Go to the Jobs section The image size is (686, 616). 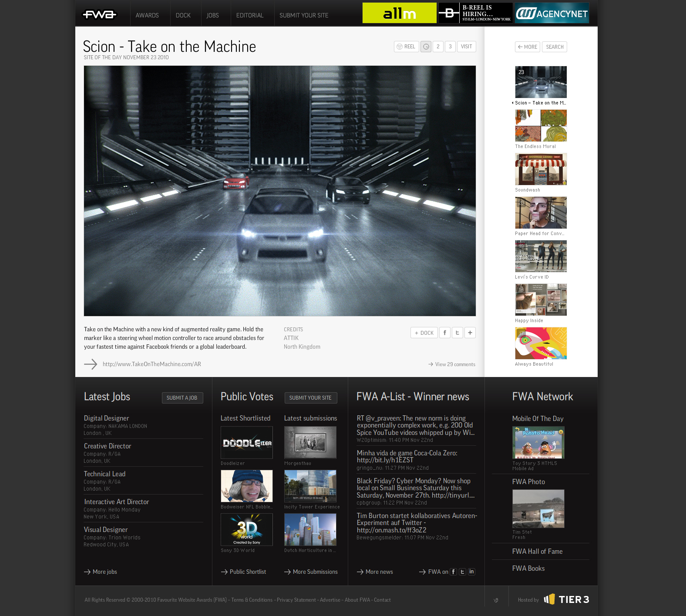pyautogui.click(x=212, y=15)
